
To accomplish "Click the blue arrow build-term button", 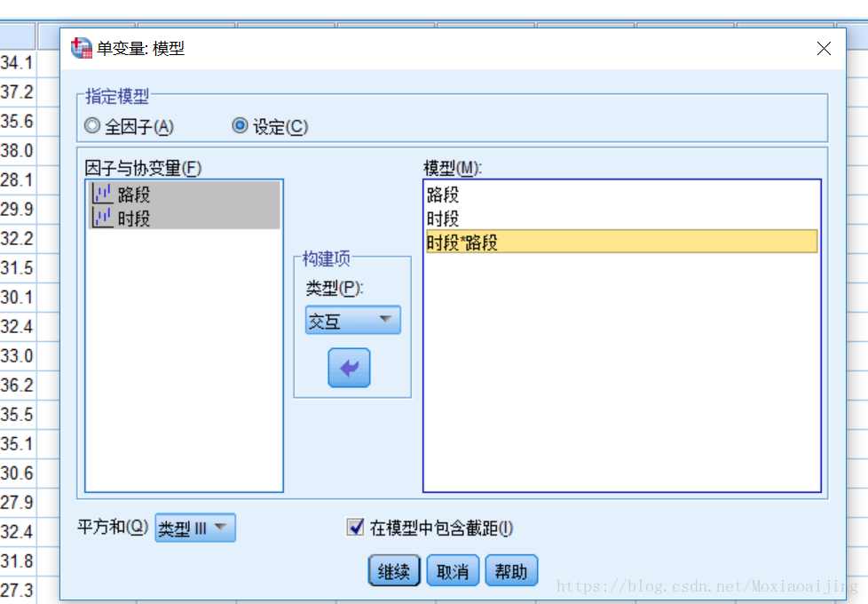I will pos(349,368).
